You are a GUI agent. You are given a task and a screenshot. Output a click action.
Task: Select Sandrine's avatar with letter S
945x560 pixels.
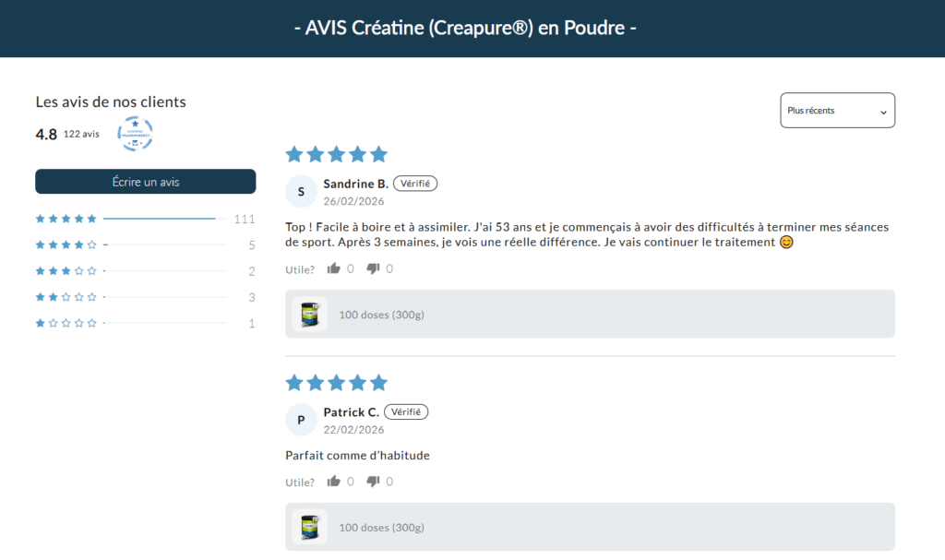point(300,191)
